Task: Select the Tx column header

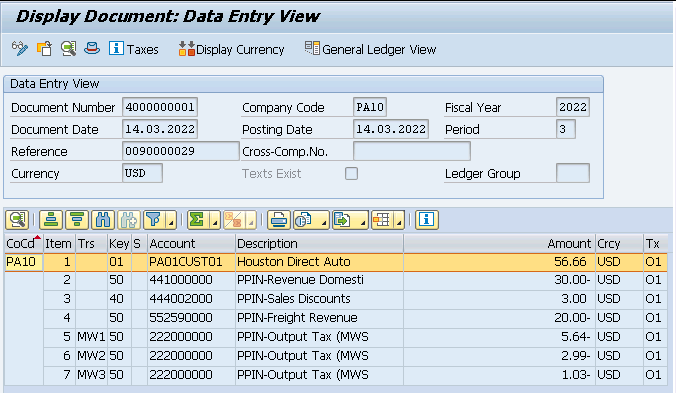Action: (655, 243)
